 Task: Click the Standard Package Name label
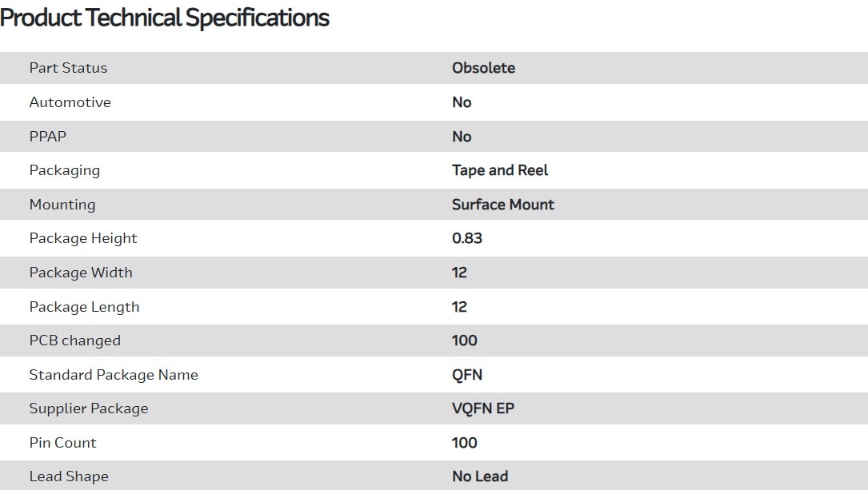114,375
